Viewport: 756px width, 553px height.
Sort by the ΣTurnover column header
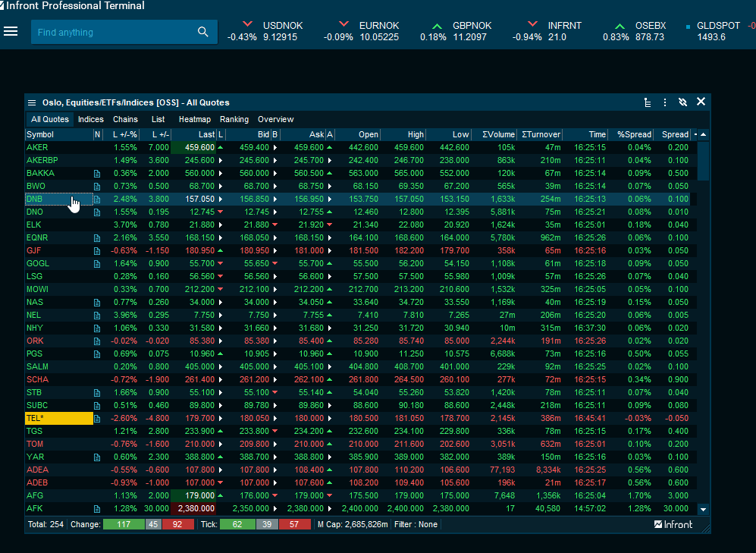(541, 134)
